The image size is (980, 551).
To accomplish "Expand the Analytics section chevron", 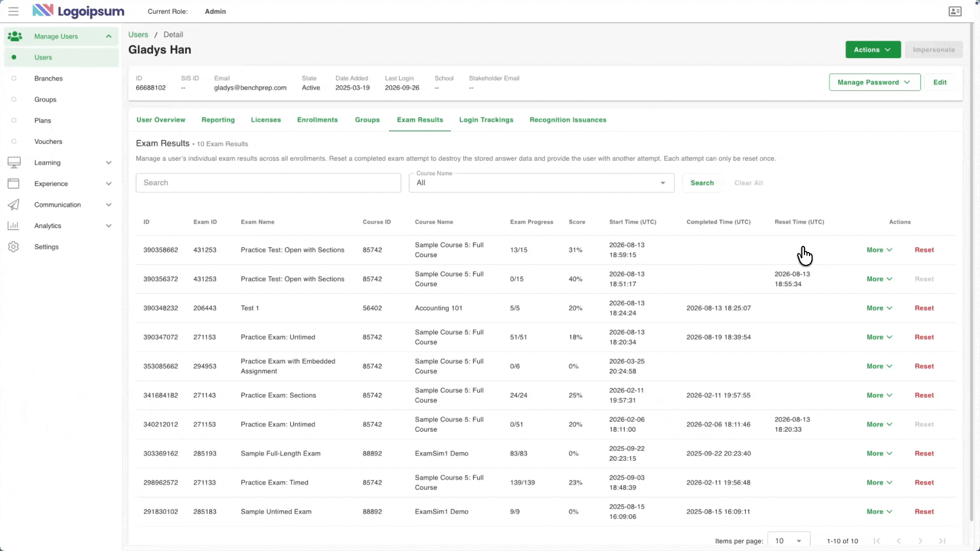I will click(x=109, y=226).
